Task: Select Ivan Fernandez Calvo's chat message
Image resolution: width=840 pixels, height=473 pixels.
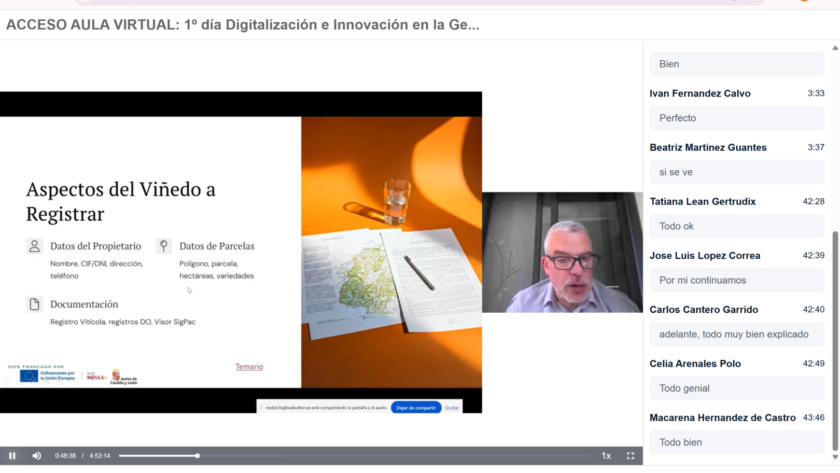Action: [x=677, y=118]
